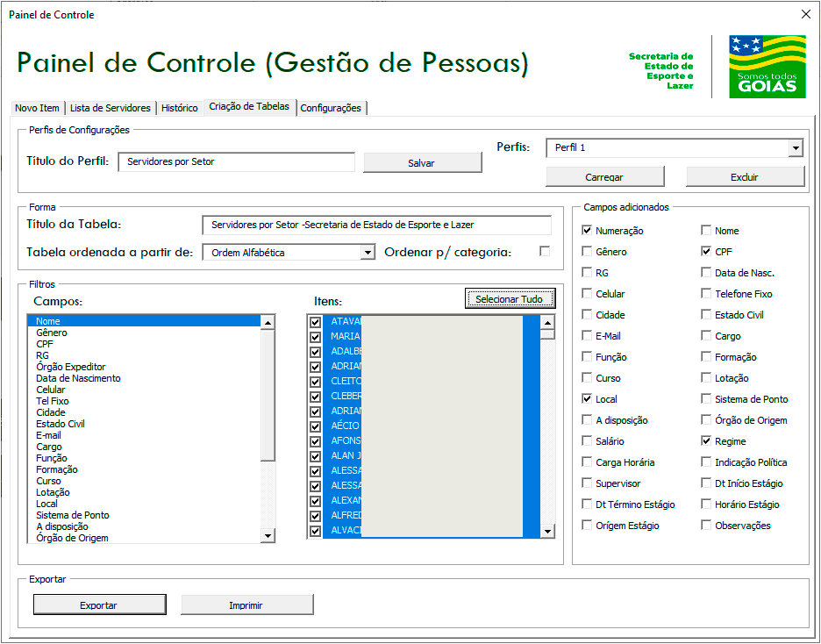Viewport: 821px width, 644px height.
Task: Select Tel Fixo in Campos list
Action: 144,401
